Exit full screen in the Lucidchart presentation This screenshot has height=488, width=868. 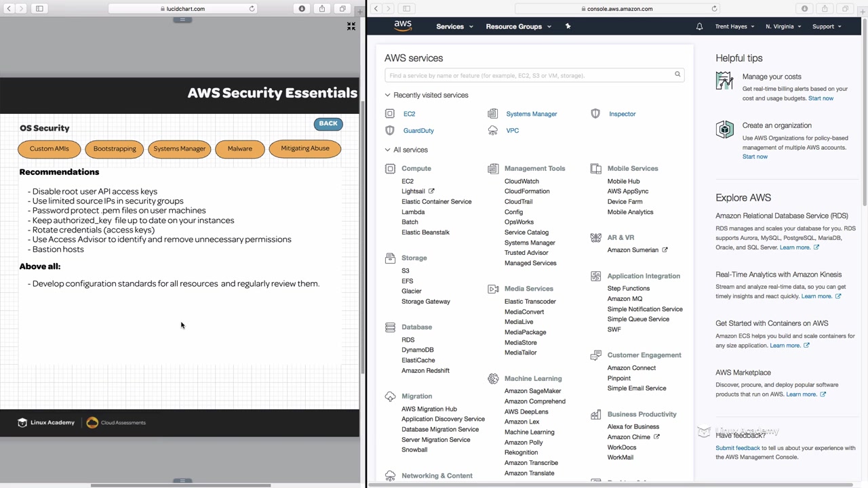351,26
